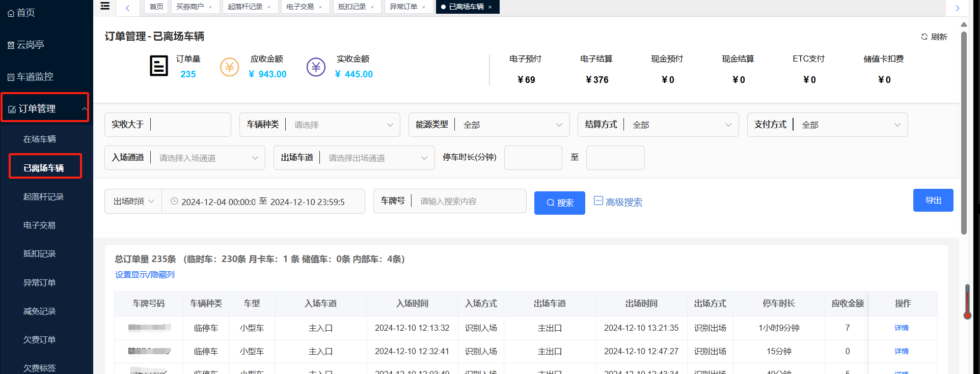Select 欠费订单 in the sidebar
Image resolution: width=980 pixels, height=374 pixels.
tap(40, 339)
